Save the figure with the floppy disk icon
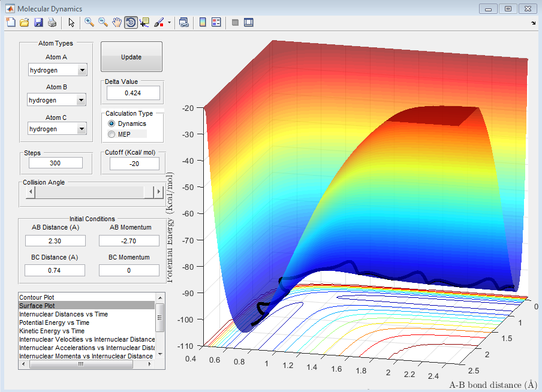The image size is (542, 392). tap(38, 23)
